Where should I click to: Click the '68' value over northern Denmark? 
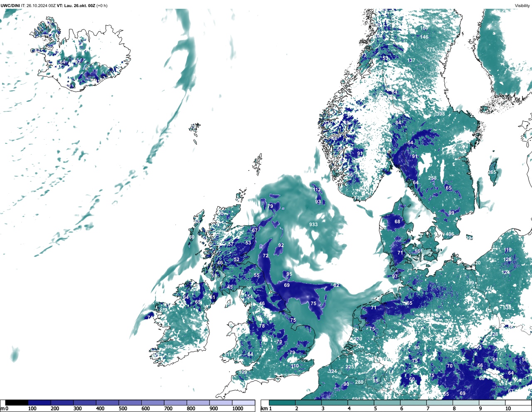pos(397,222)
